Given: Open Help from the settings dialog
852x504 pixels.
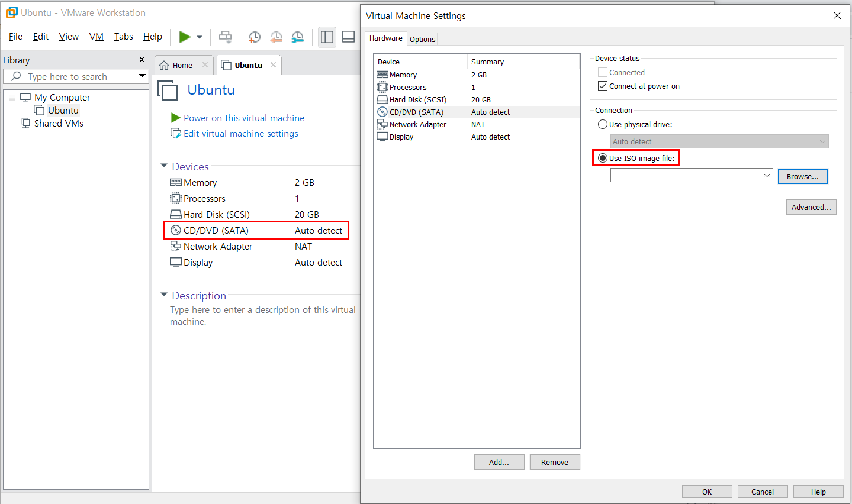Looking at the screenshot, I should pos(818,492).
